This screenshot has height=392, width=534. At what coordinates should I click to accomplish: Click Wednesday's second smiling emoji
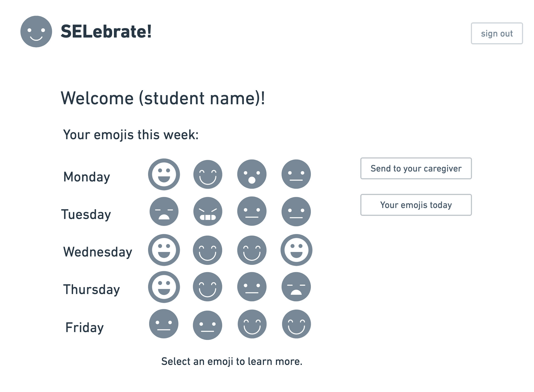click(207, 250)
